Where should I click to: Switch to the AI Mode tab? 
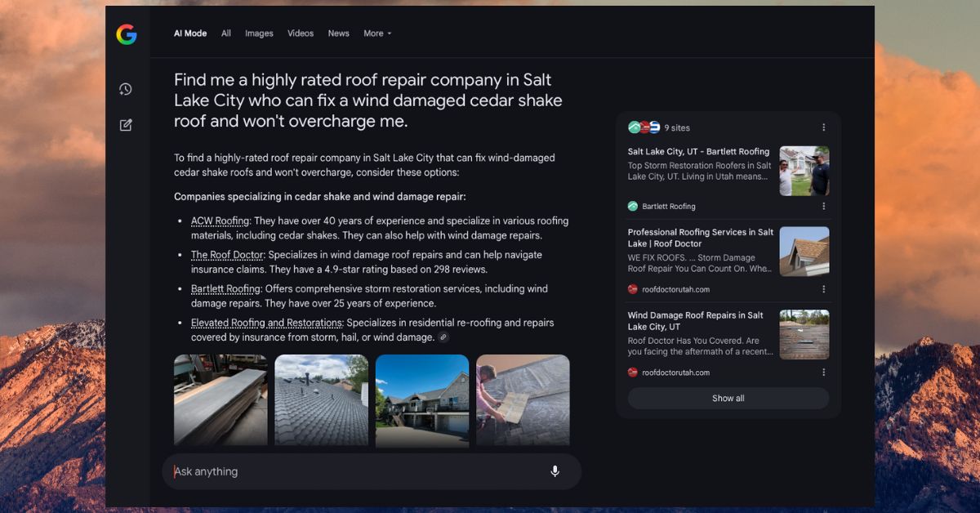coord(190,33)
